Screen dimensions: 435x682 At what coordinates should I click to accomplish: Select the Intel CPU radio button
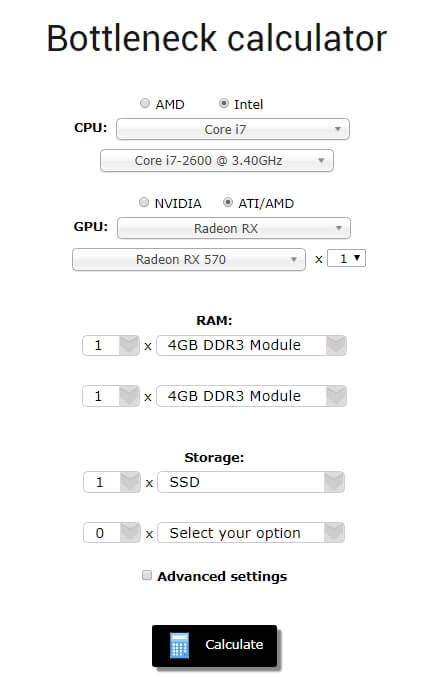pos(224,104)
